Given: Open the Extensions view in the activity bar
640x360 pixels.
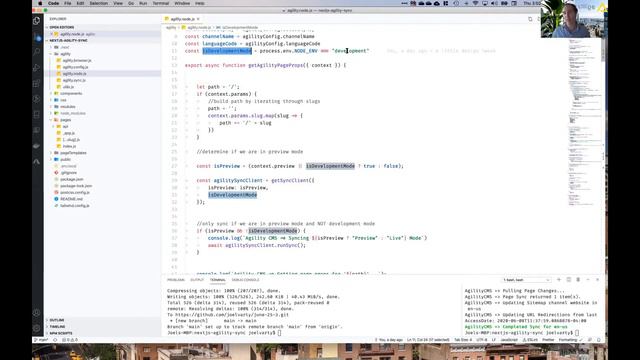Looking at the screenshot, I should [x=37, y=83].
